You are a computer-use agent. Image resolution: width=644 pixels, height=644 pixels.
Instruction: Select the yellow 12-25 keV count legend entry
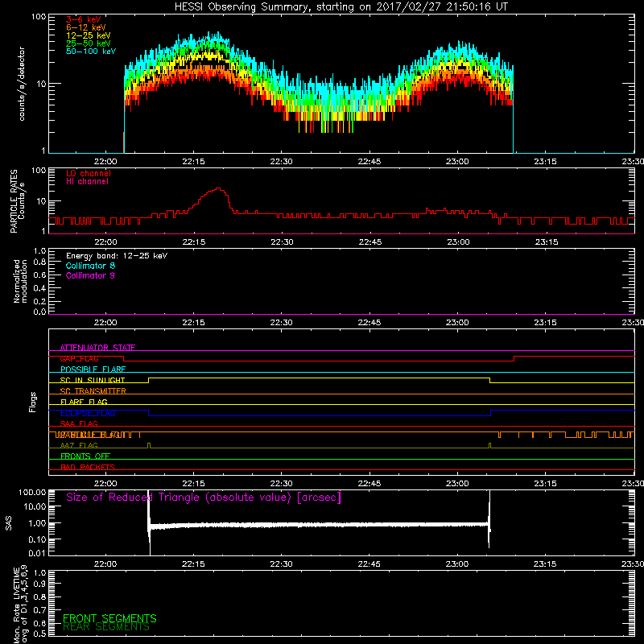(88, 35)
